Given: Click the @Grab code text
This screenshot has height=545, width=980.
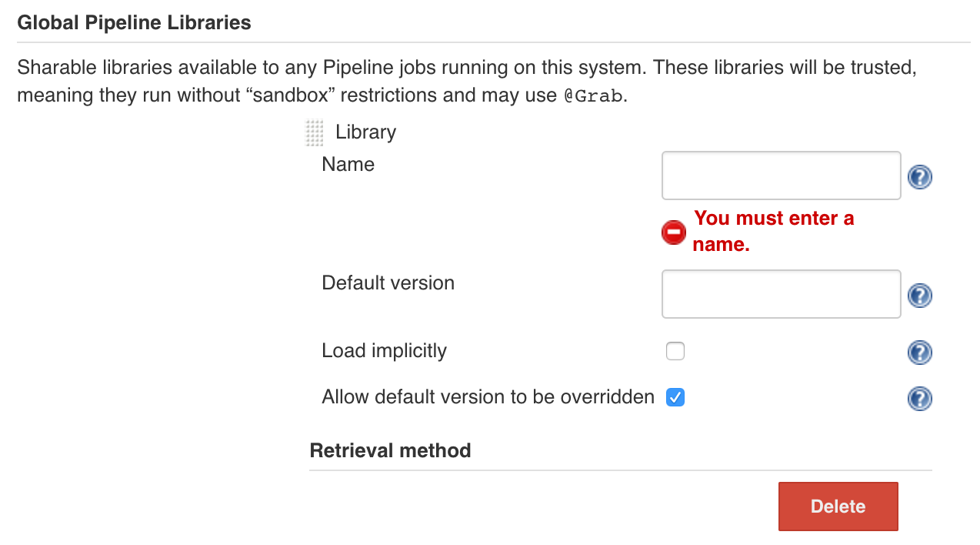Looking at the screenshot, I should tap(588, 96).
